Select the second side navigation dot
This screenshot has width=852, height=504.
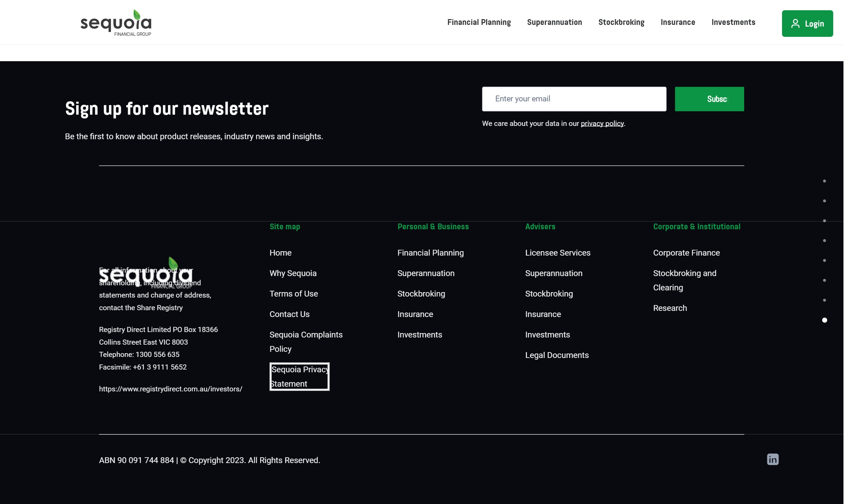(x=824, y=201)
